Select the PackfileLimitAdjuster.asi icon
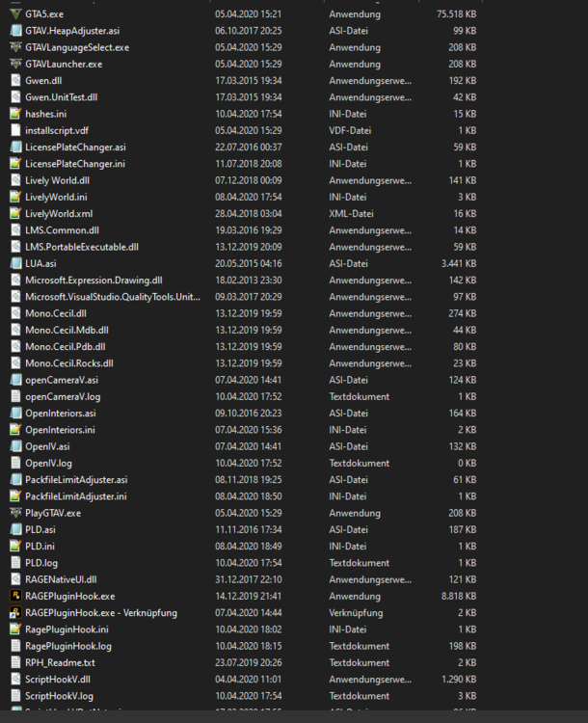Viewport: 588px width, 723px height. coord(15,479)
